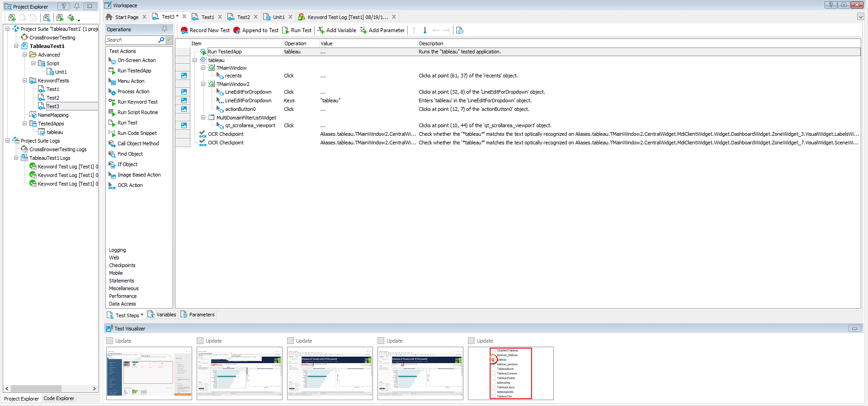Click the help button in Project Explorer header

click(64, 6)
